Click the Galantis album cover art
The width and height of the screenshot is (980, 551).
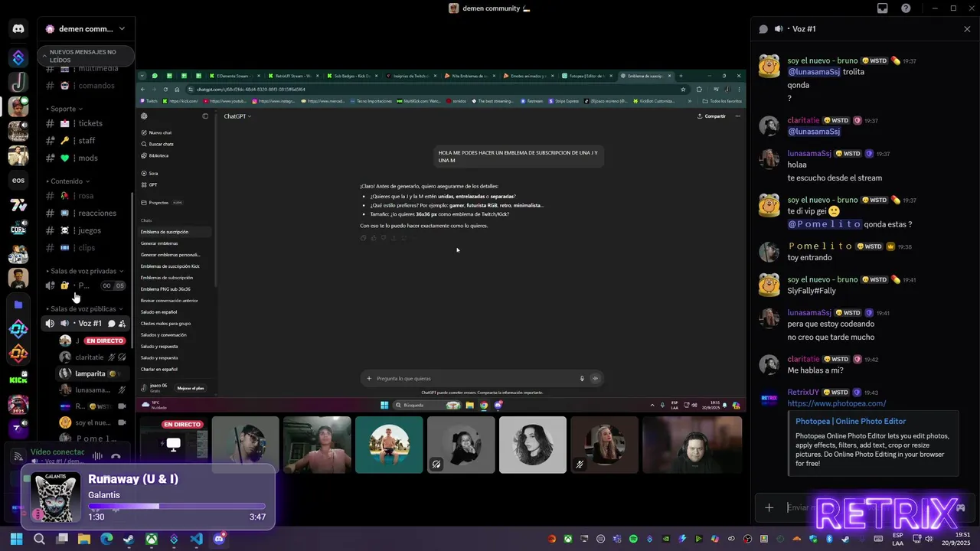[x=55, y=497]
